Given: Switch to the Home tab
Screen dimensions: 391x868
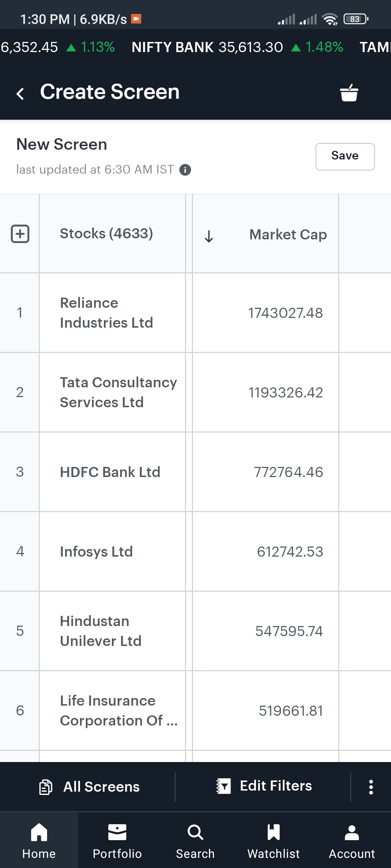Looking at the screenshot, I should (x=39, y=841).
